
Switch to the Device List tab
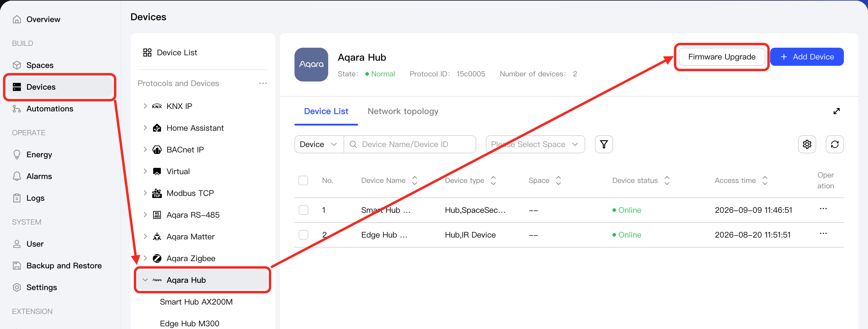tap(326, 111)
